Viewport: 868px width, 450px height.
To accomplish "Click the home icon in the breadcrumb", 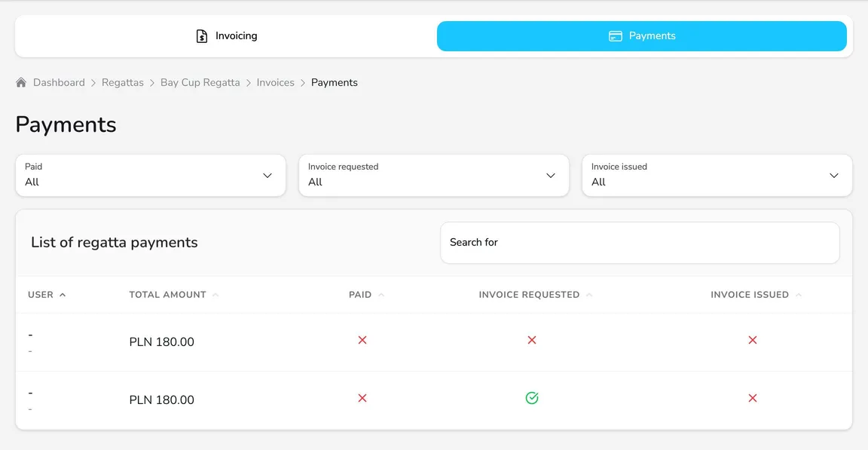I will pyautogui.click(x=21, y=82).
